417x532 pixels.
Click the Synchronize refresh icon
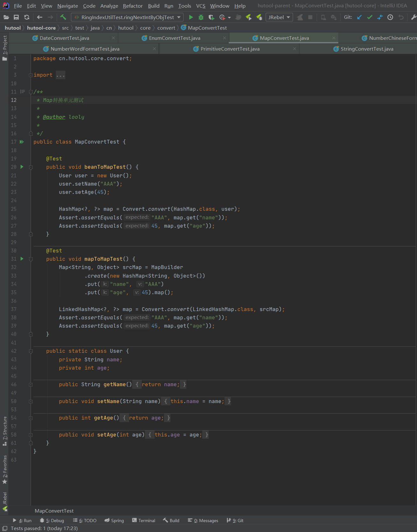click(x=27, y=17)
